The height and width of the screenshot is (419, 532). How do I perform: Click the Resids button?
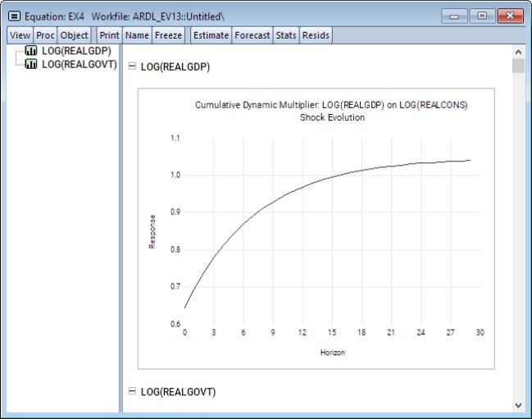click(316, 35)
